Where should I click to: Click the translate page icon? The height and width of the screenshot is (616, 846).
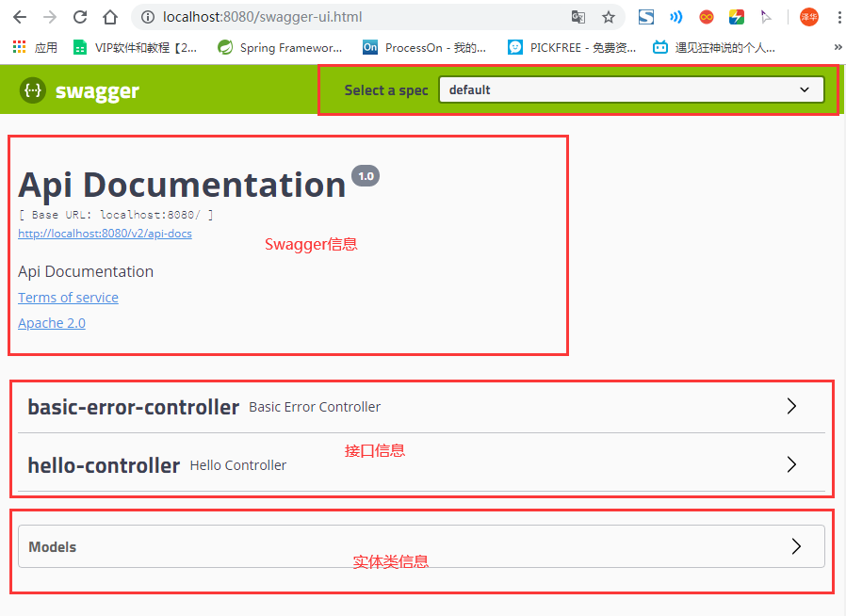point(578,17)
